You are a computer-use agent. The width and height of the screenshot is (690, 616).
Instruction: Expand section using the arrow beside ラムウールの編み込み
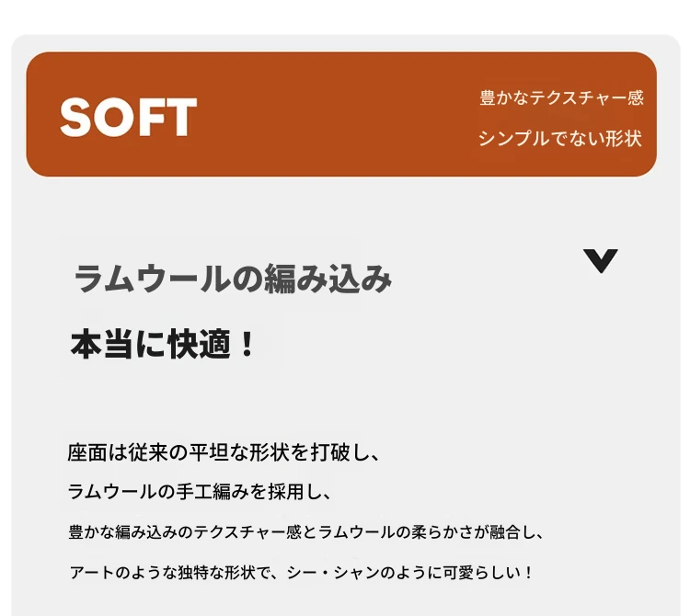(x=600, y=261)
